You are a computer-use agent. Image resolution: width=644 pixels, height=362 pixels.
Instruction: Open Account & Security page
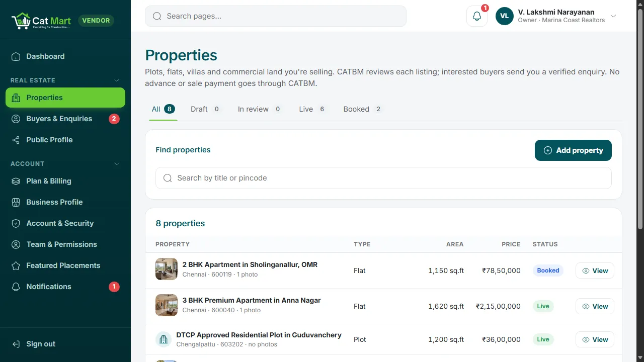tap(65, 223)
